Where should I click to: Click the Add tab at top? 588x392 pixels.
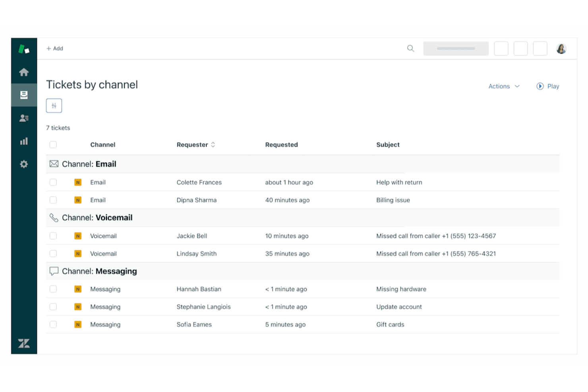[55, 49]
